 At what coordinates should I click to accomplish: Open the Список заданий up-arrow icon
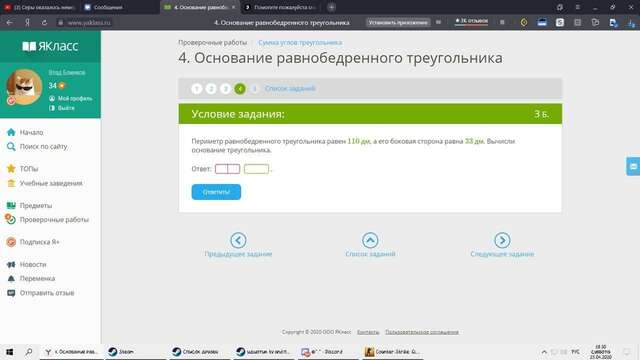tap(370, 240)
